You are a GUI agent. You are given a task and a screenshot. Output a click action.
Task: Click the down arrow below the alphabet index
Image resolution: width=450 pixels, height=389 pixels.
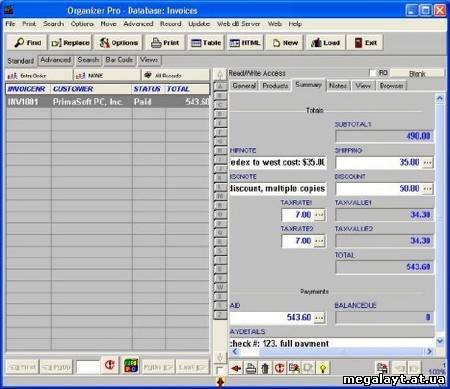pos(220,357)
